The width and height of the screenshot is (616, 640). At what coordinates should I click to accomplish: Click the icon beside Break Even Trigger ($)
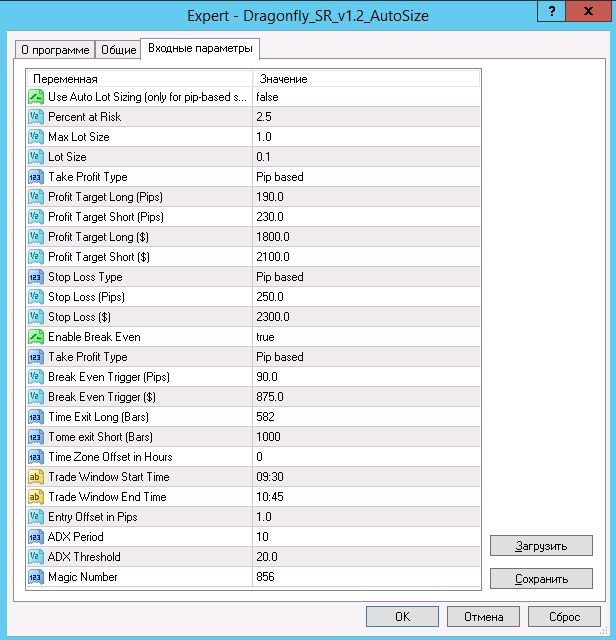[36, 397]
